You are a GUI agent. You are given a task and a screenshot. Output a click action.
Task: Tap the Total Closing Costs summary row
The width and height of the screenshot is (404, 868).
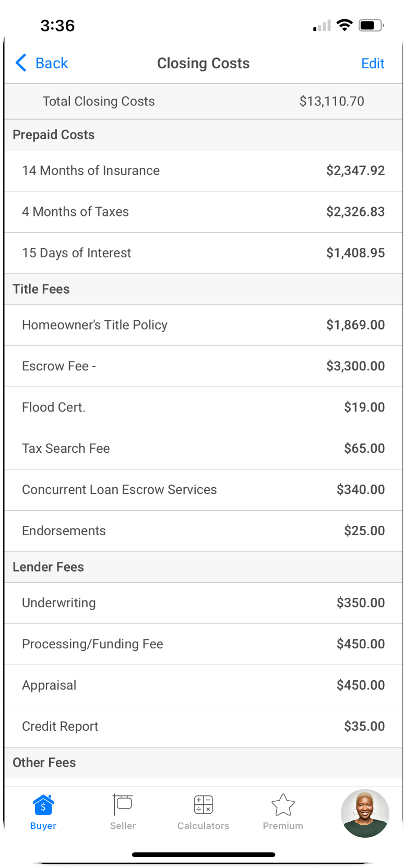tap(203, 101)
